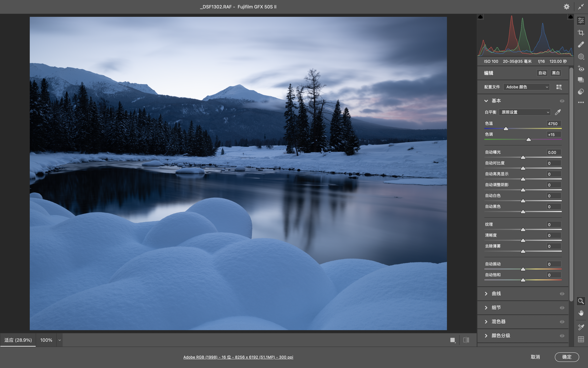Adjust the 自动振动 slider
The height and width of the screenshot is (368, 588).
523,269
